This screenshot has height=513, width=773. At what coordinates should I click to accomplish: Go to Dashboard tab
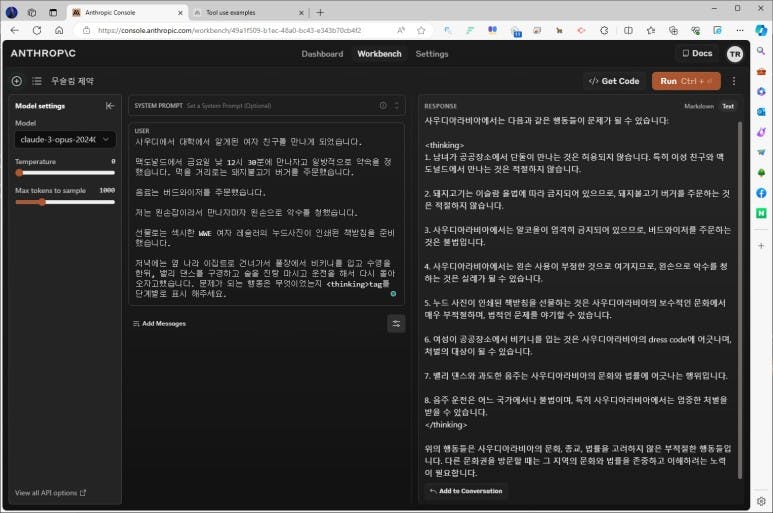coord(322,54)
